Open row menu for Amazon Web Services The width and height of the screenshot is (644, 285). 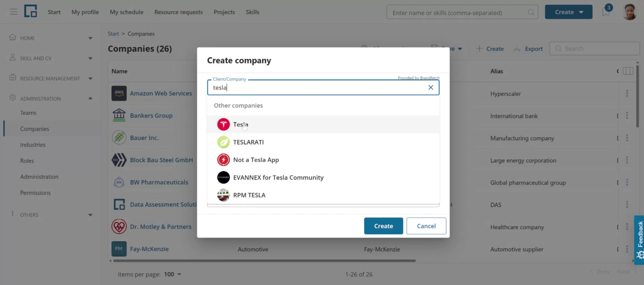627,93
